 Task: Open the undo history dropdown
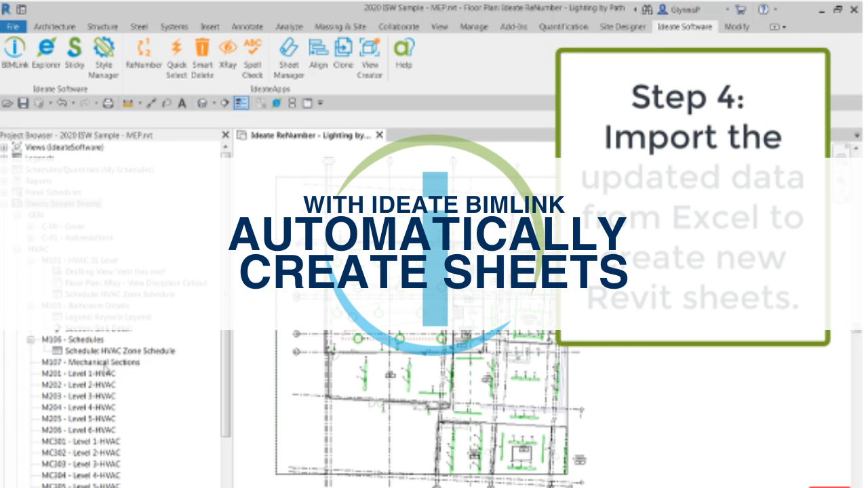(73, 103)
